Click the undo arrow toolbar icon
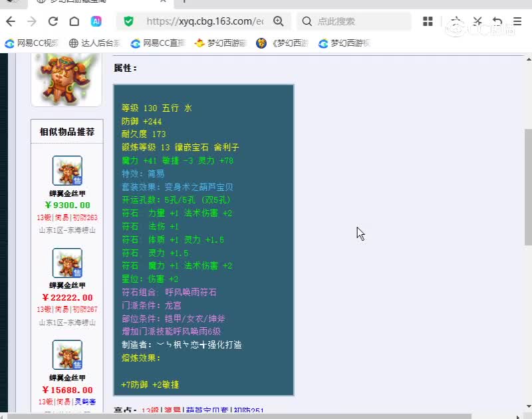 coord(497,21)
